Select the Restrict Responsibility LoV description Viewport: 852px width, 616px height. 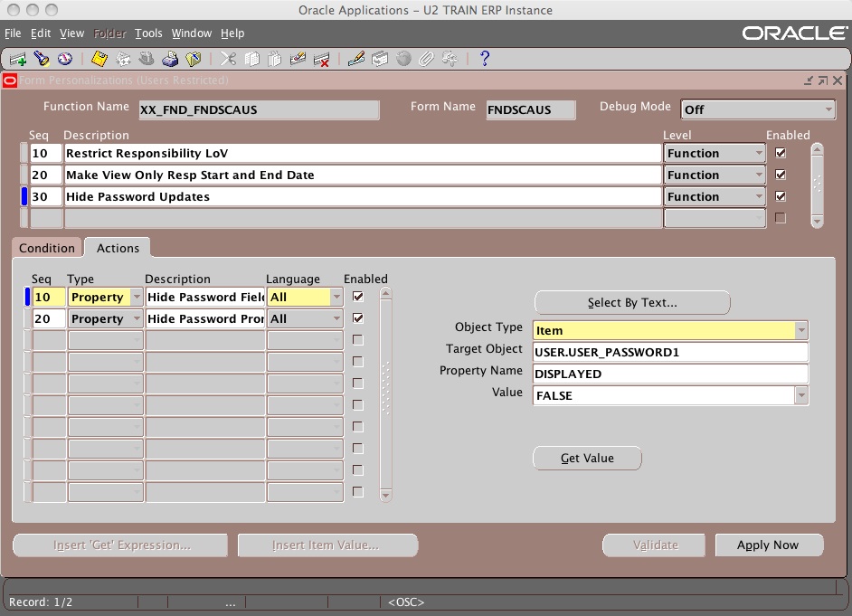pos(363,153)
